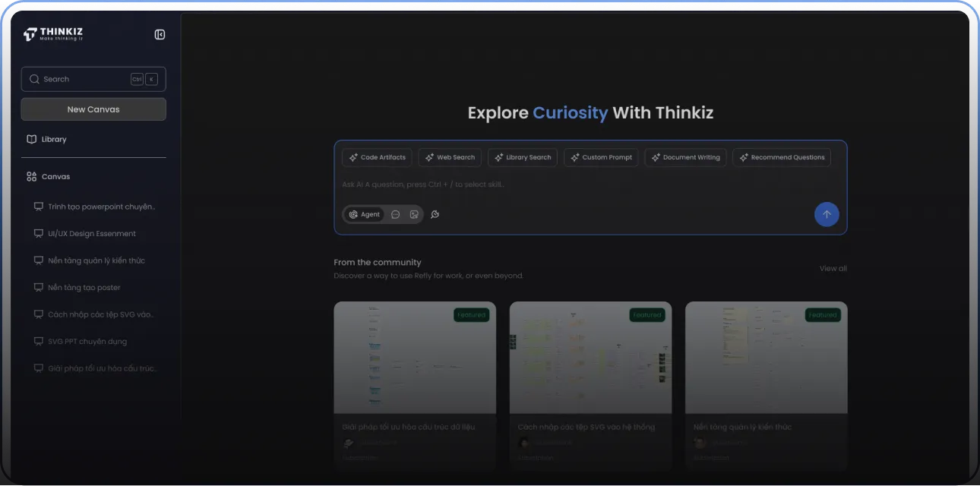
Task: Open canvas 'SVG PPT chuyên dụng'
Action: point(81,342)
